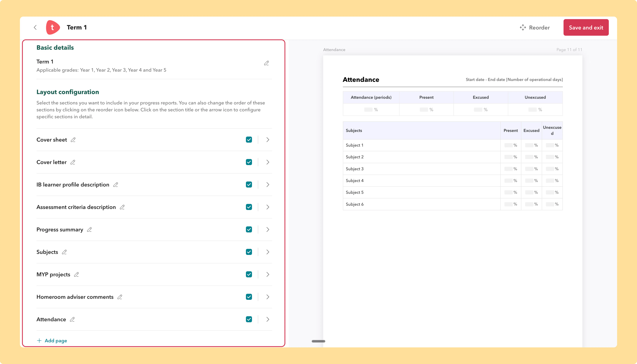This screenshot has width=637, height=364.
Task: Click Subject 5 row in preview table
Action: (453, 192)
